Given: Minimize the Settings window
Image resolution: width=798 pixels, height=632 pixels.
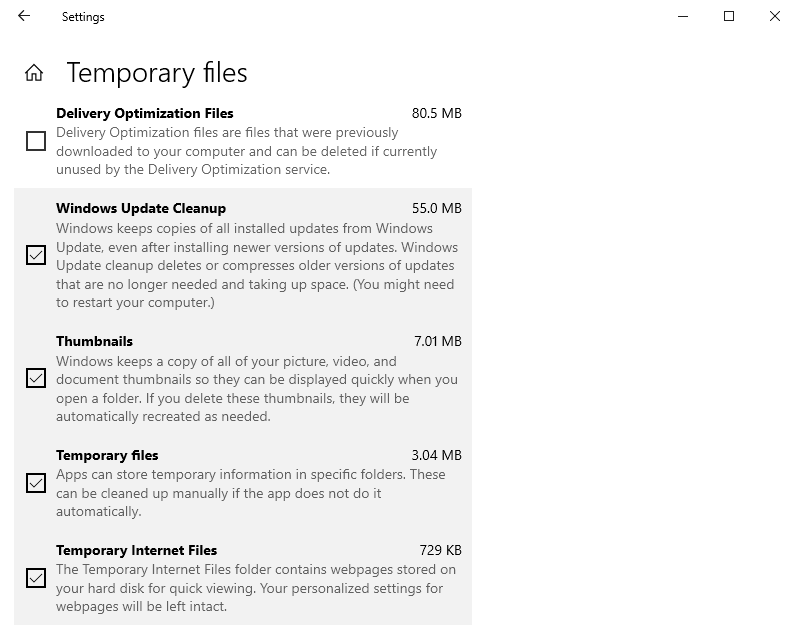Looking at the screenshot, I should coord(682,16).
